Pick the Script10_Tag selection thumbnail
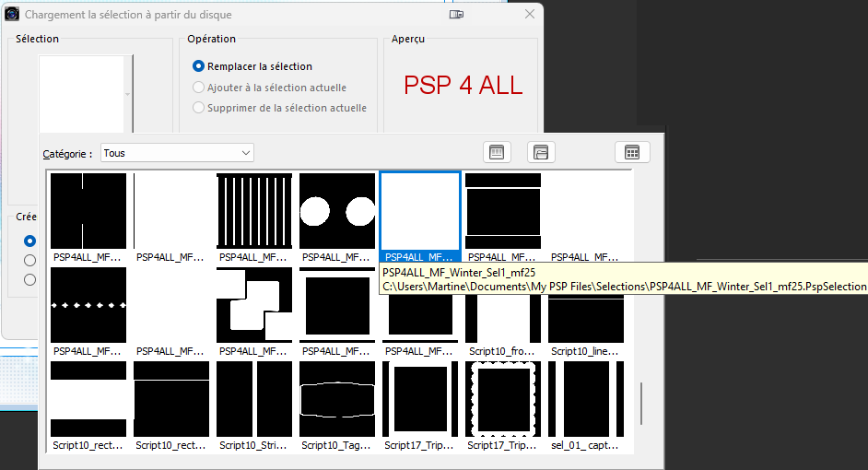The height and width of the screenshot is (470, 868). coord(337,400)
